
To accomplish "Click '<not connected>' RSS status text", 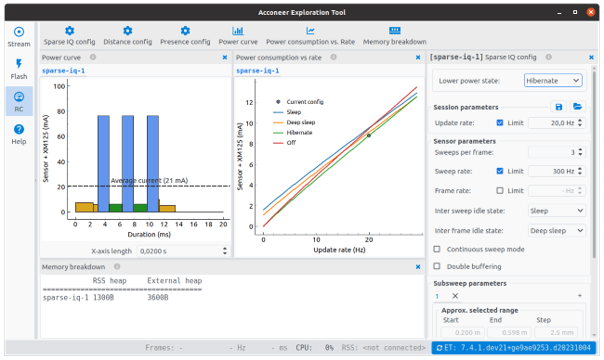I will (394, 348).
